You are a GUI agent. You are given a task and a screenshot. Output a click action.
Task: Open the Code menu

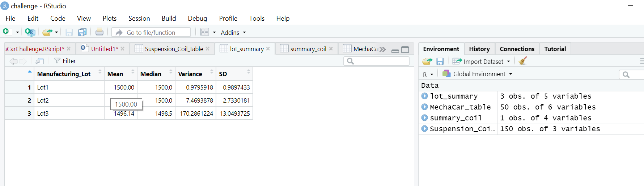point(58,18)
